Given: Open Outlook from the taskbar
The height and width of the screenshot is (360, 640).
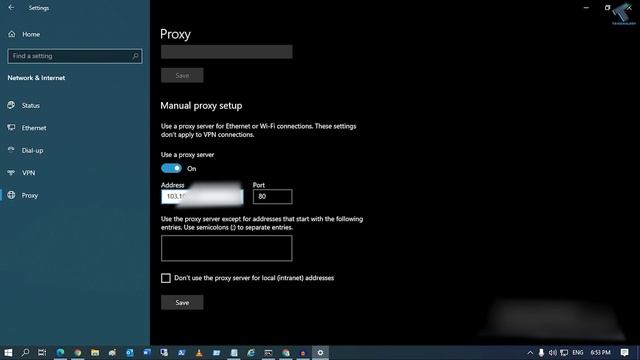Looking at the screenshot, I should [129, 353].
